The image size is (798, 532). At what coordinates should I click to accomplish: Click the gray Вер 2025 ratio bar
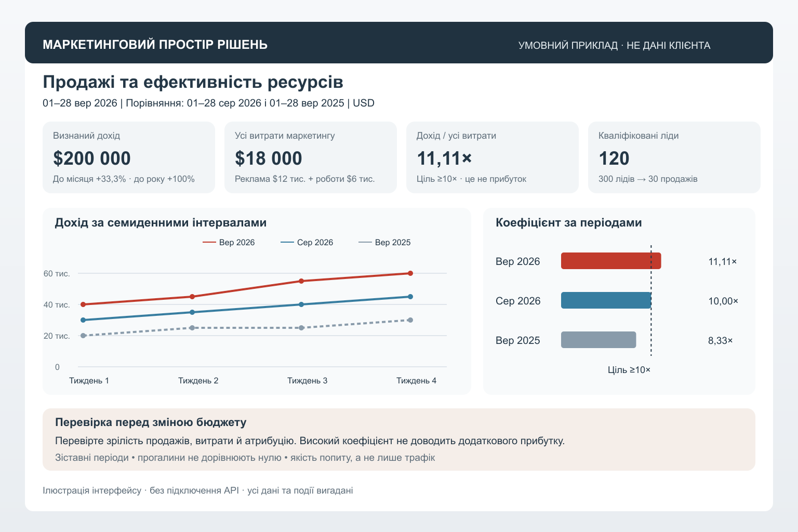coord(598,340)
